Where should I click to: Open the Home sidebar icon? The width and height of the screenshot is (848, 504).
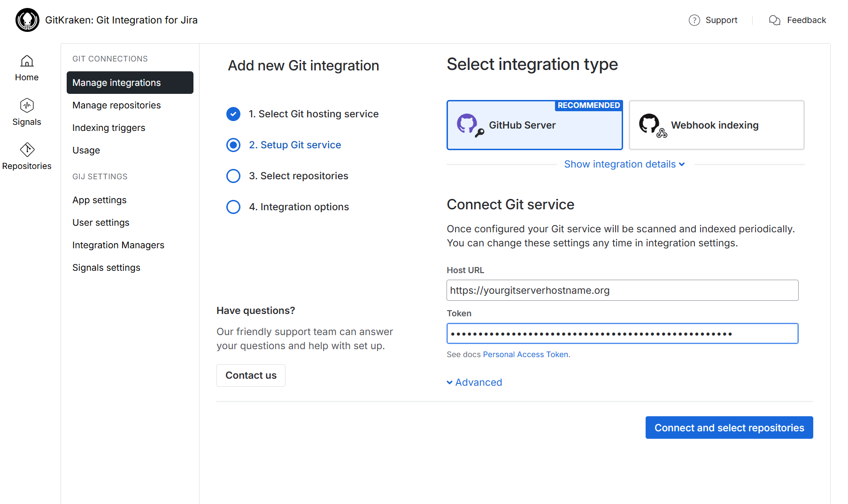click(x=27, y=61)
